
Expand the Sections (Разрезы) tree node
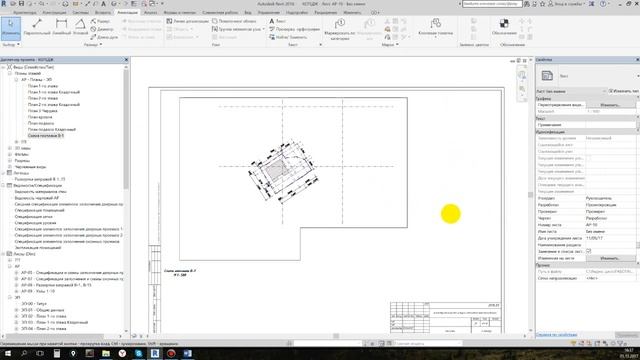pos(10,161)
